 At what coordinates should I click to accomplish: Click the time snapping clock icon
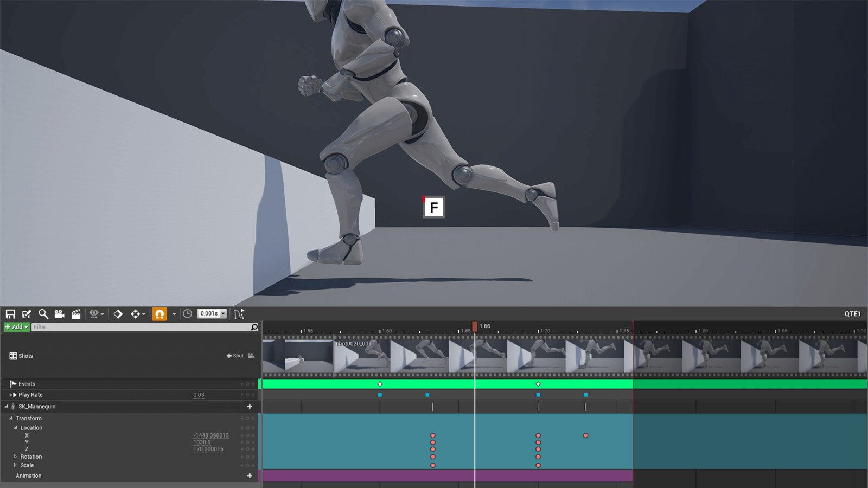click(x=188, y=313)
